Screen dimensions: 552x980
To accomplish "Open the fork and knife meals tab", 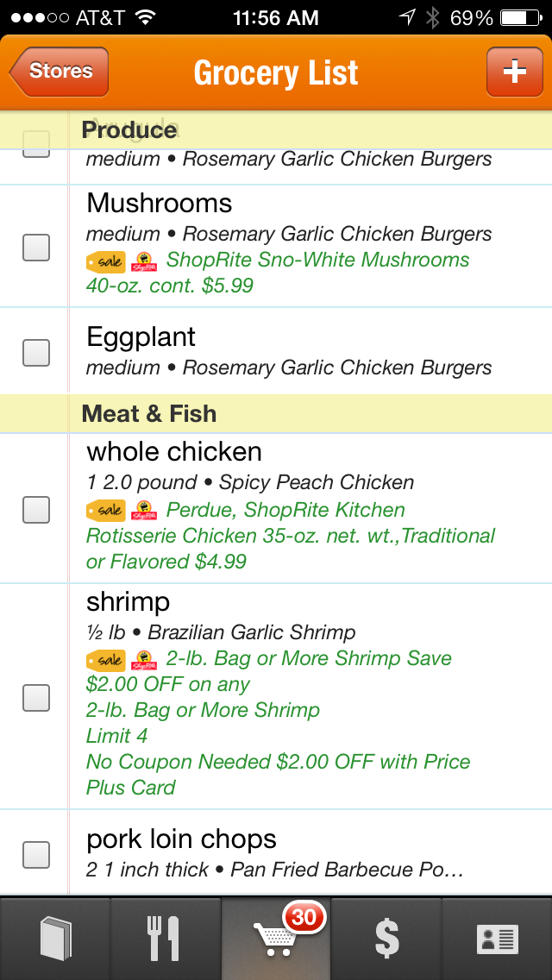I will point(165,939).
